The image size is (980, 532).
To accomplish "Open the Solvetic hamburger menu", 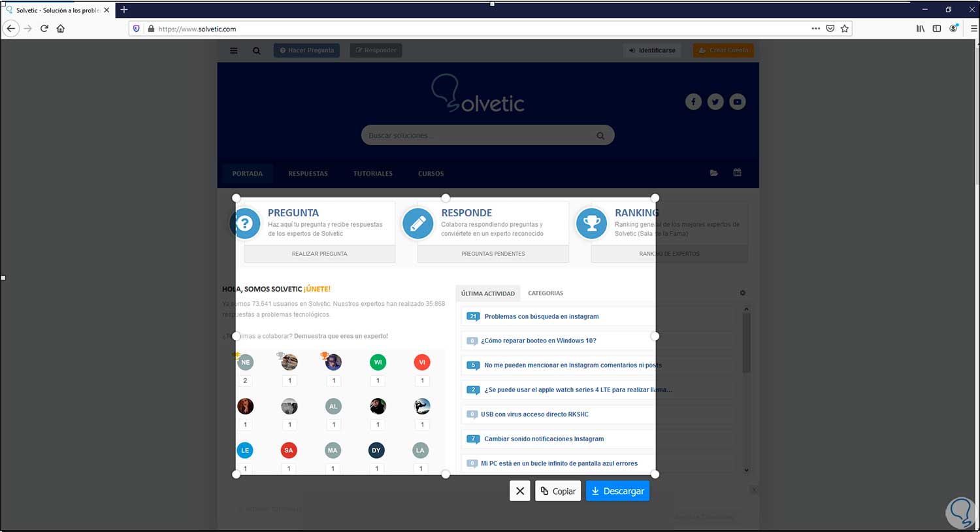I will click(233, 50).
